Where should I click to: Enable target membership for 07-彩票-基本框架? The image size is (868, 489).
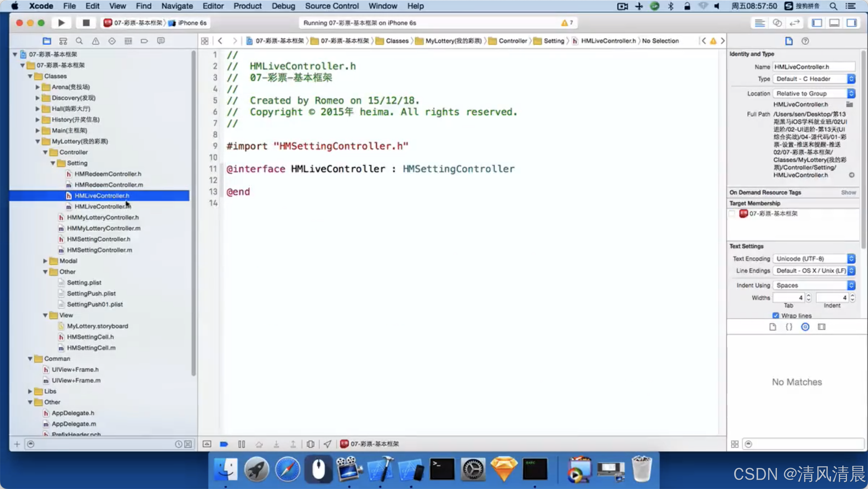click(x=732, y=214)
